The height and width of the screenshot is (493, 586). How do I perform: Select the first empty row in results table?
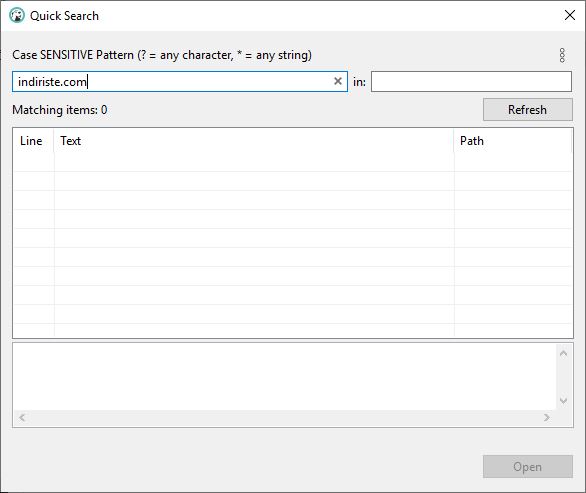point(293,162)
